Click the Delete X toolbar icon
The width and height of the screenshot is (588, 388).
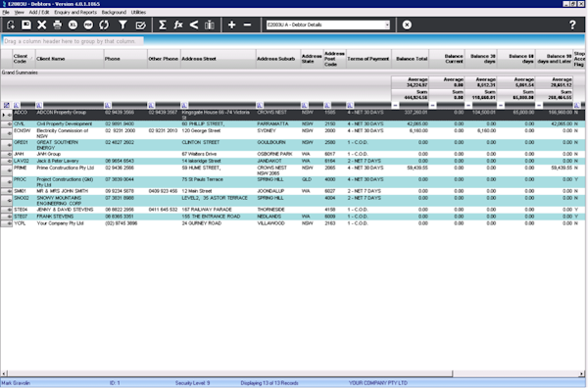point(41,24)
